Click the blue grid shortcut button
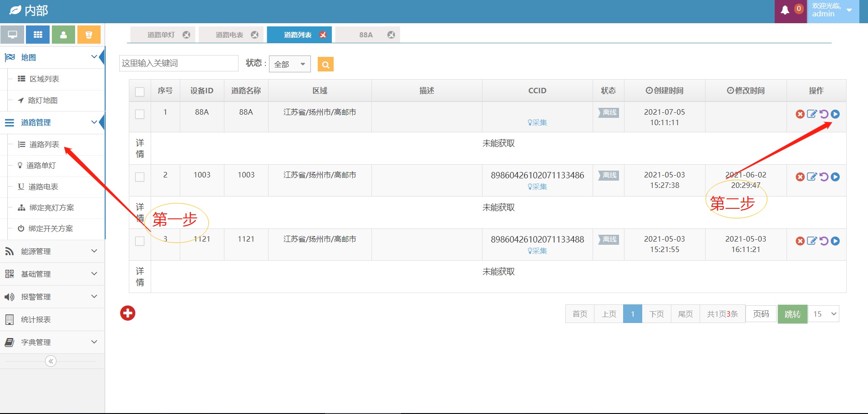Image resolution: width=868 pixels, height=414 pixels. click(x=38, y=35)
